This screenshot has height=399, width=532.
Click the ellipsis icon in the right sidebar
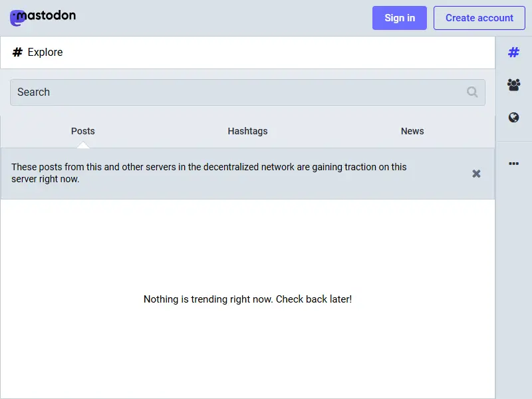tap(513, 163)
